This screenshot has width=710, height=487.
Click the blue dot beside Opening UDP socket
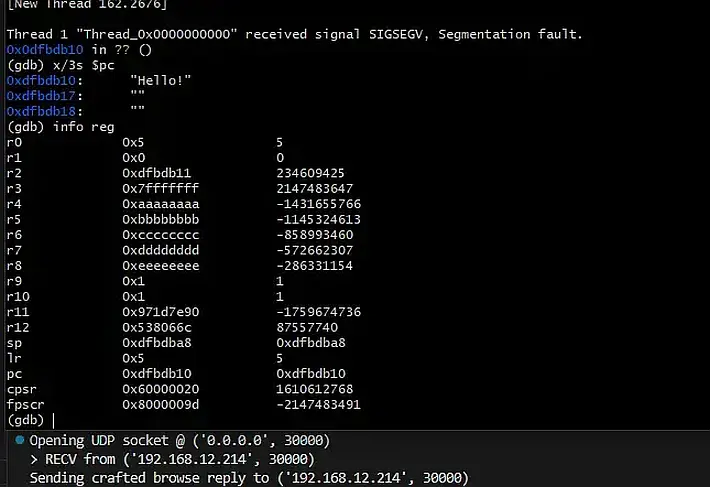coord(19,439)
